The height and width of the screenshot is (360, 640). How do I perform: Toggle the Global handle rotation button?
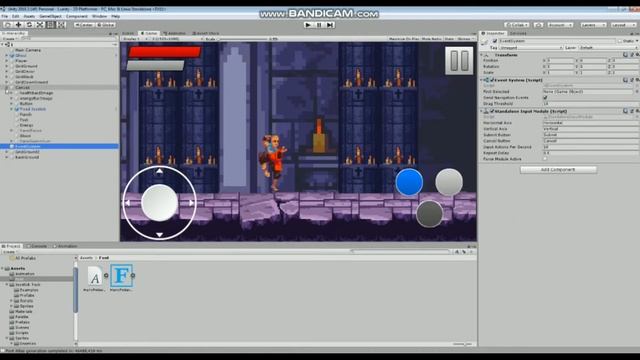pyautogui.click(x=106, y=25)
